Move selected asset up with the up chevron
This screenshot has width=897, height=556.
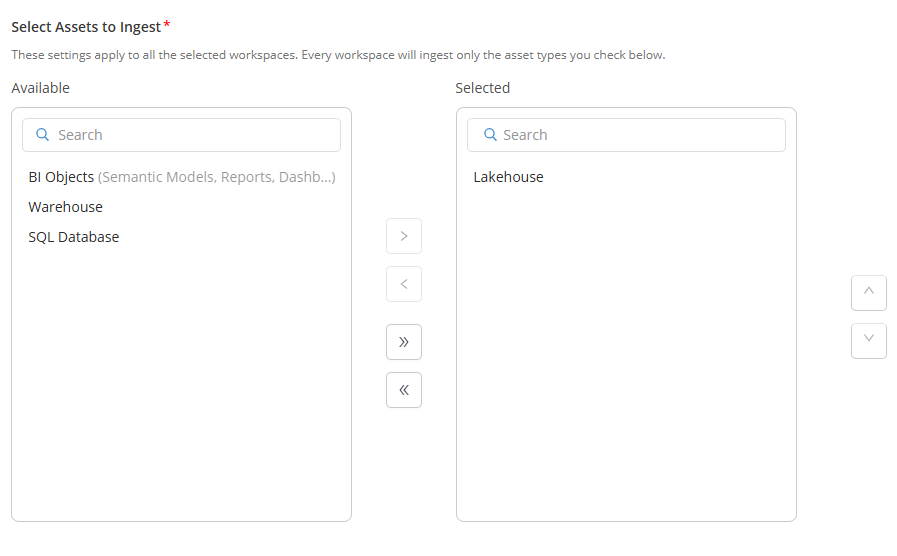point(868,293)
